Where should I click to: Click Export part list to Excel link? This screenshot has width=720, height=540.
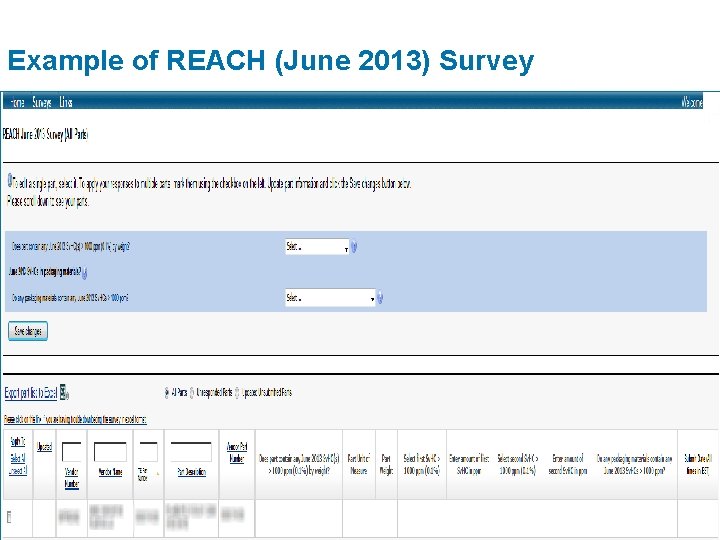[x=31, y=393]
